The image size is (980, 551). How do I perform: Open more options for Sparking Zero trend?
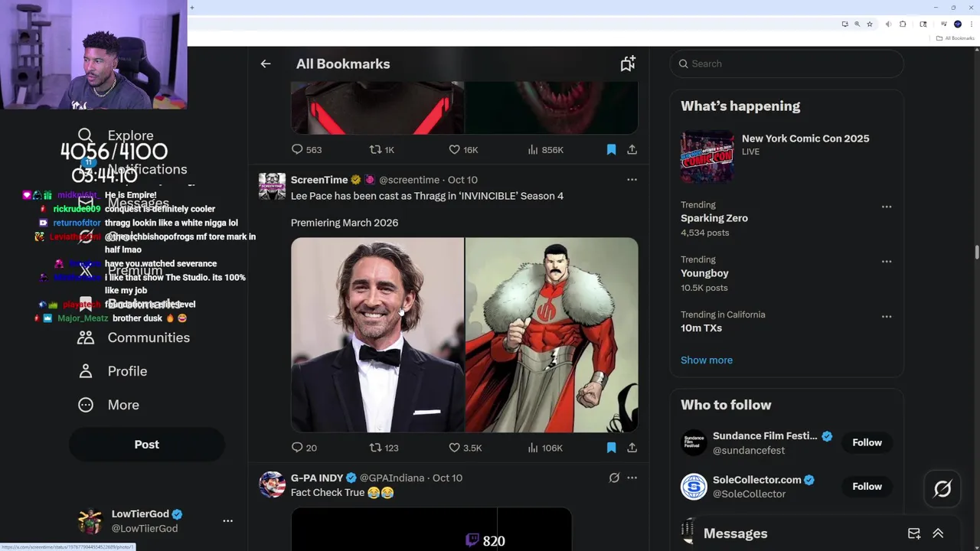pos(887,207)
